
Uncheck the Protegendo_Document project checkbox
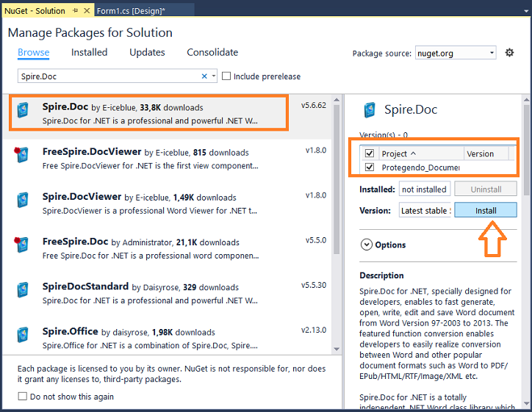point(369,167)
